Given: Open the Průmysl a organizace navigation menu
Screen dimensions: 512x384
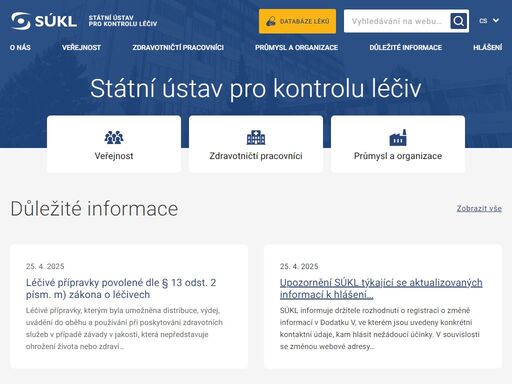Looking at the screenshot, I should (296, 47).
